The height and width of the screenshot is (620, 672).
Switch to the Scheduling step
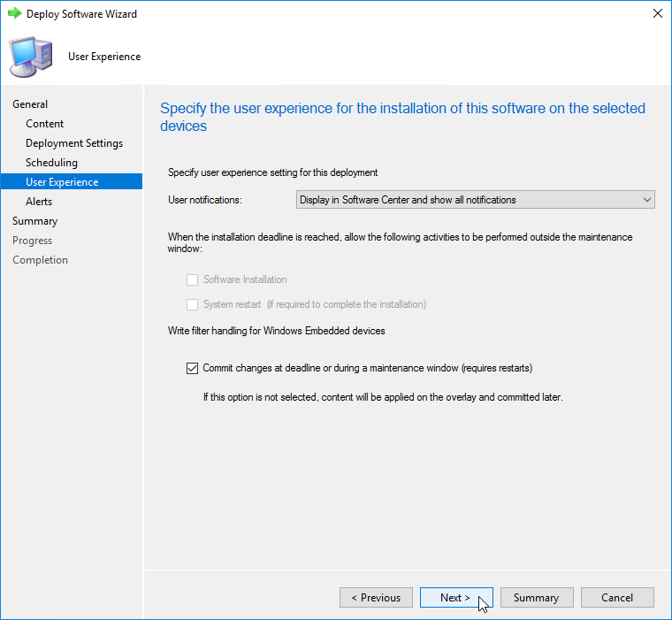pyautogui.click(x=51, y=163)
